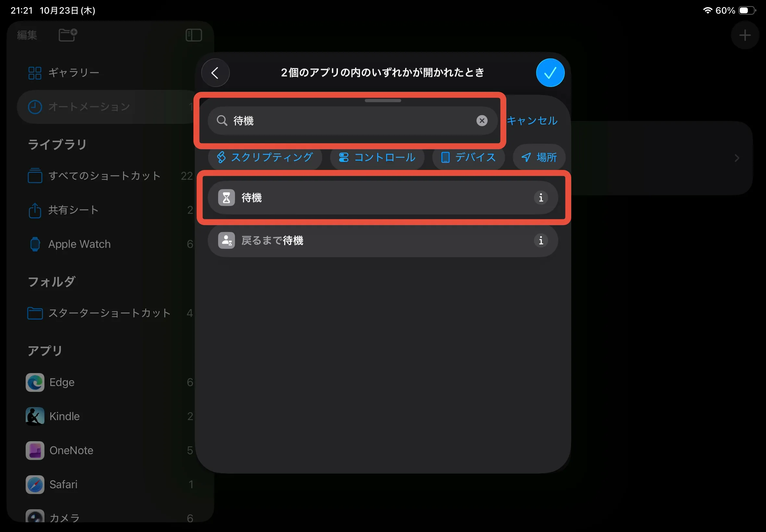Open Edge app shortcuts in sidebar
Viewport: 766px width, 532px height.
tap(62, 382)
